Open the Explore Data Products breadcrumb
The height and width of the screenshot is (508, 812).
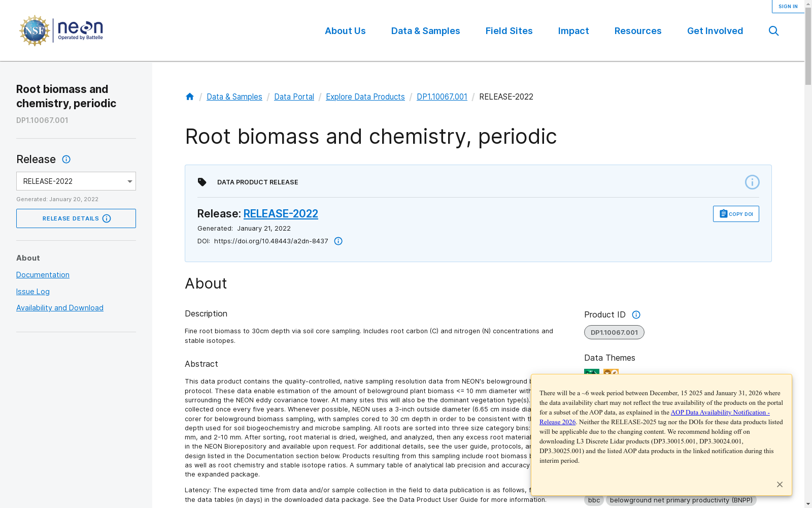click(365, 97)
